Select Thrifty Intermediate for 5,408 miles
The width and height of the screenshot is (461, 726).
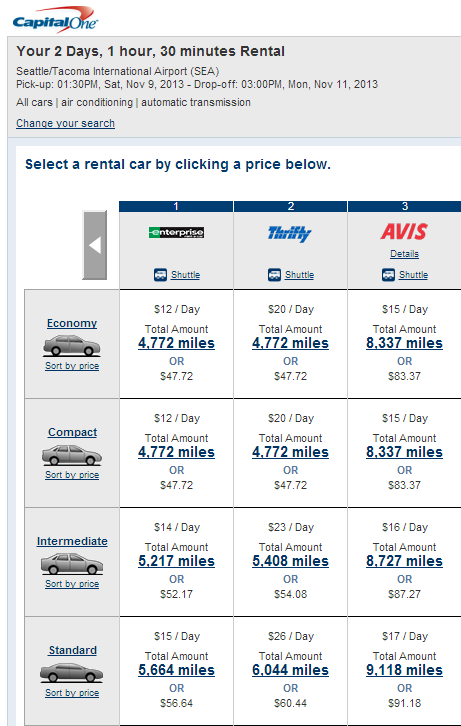pos(290,561)
